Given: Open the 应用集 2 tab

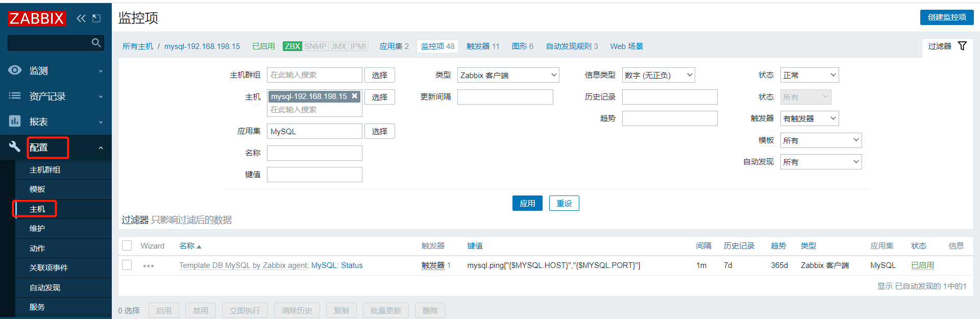Looking at the screenshot, I should 394,46.
